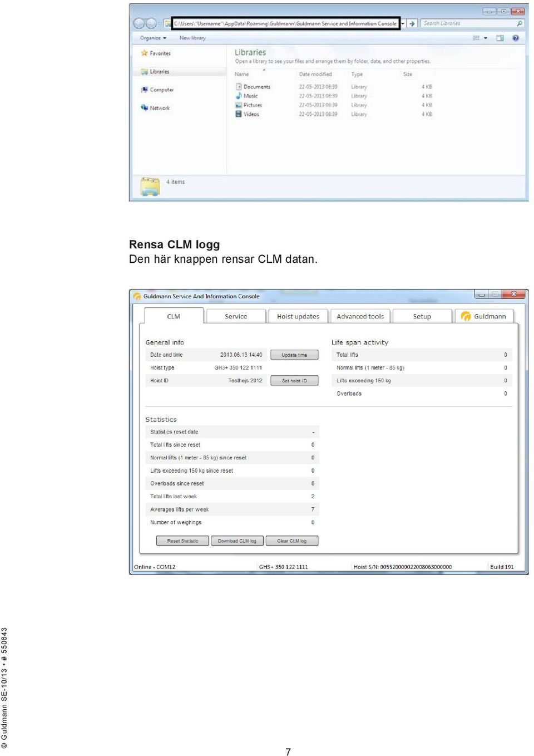This screenshot has width=534, height=756.
Task: Maximize the Explorer Libraries window
Action: click(503, 11)
